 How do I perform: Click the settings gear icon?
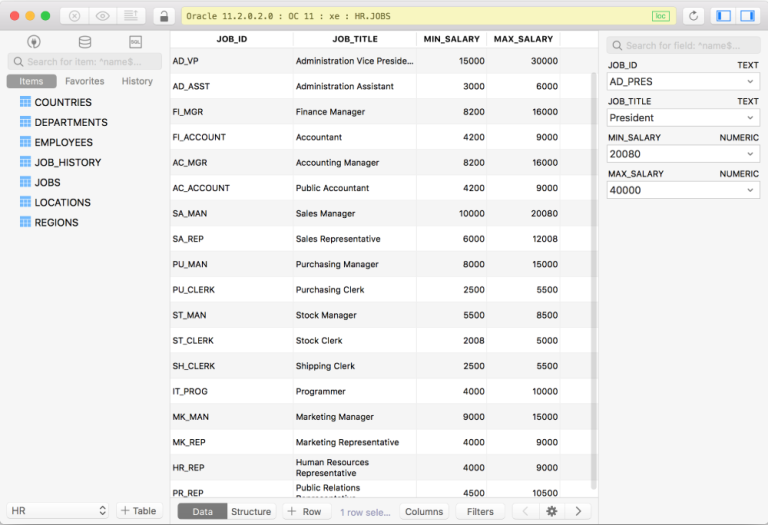[552, 511]
